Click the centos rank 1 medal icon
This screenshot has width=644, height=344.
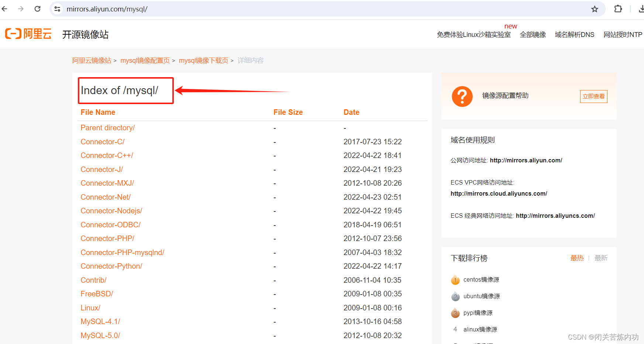pyautogui.click(x=455, y=280)
